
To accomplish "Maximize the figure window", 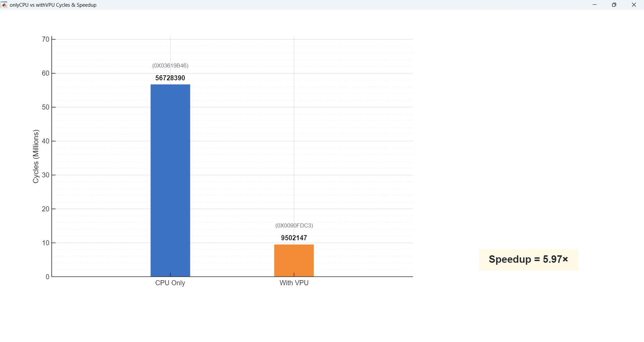I will pos(614,5).
